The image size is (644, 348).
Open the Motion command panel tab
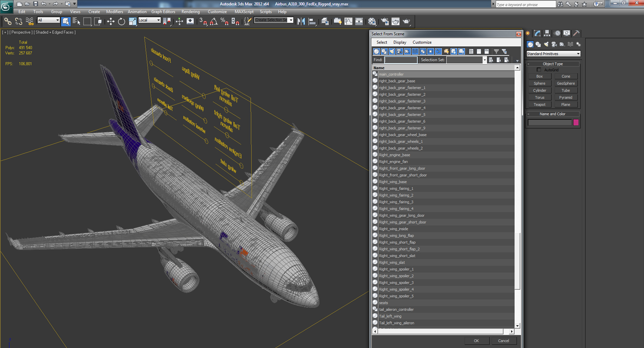(557, 33)
